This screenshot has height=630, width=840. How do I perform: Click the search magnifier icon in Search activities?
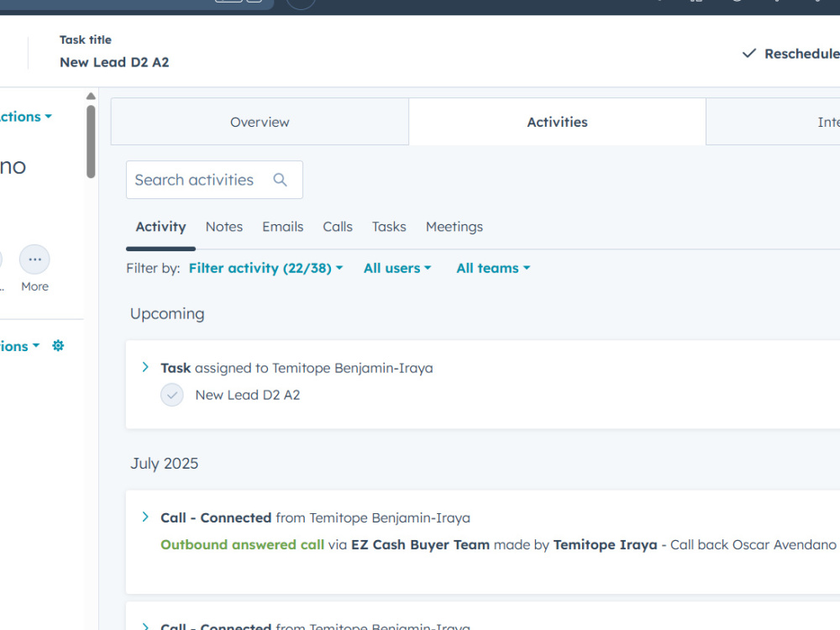pos(281,180)
